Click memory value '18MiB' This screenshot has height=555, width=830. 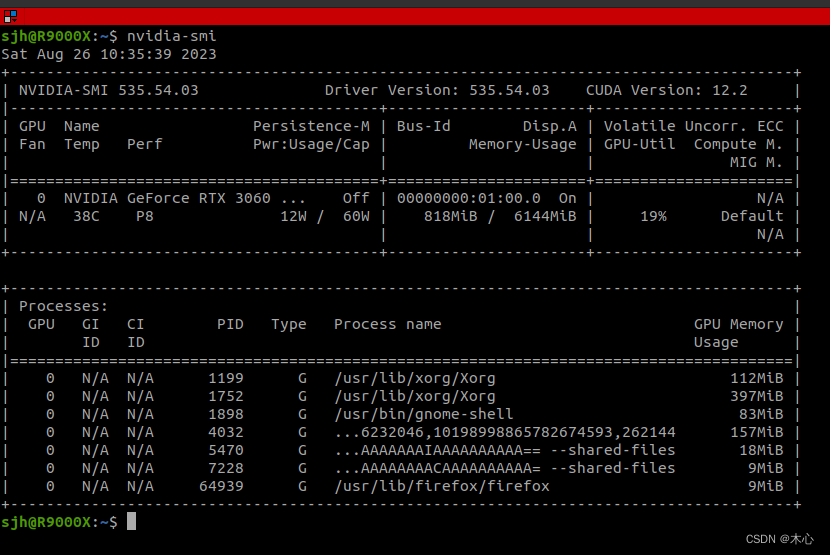pos(761,451)
